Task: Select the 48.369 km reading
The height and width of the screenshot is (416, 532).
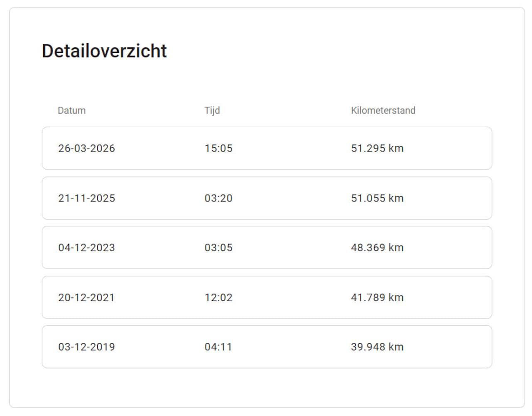Action: 377,248
